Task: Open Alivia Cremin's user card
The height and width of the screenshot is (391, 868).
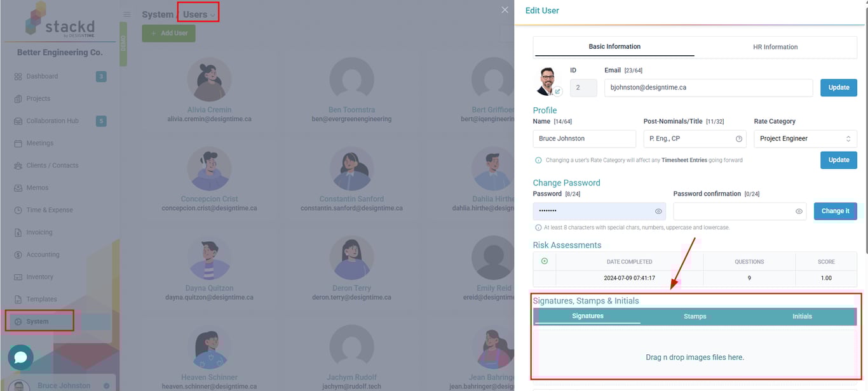Action: 209,91
